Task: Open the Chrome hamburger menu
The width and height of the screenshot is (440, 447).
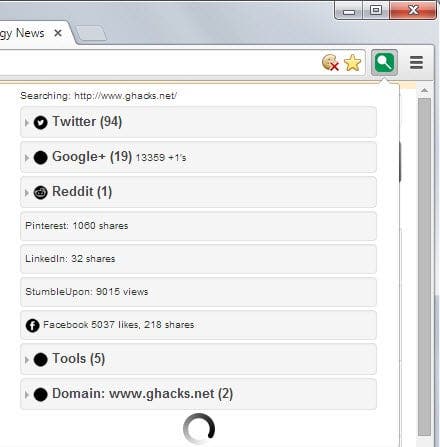Action: 416,62
